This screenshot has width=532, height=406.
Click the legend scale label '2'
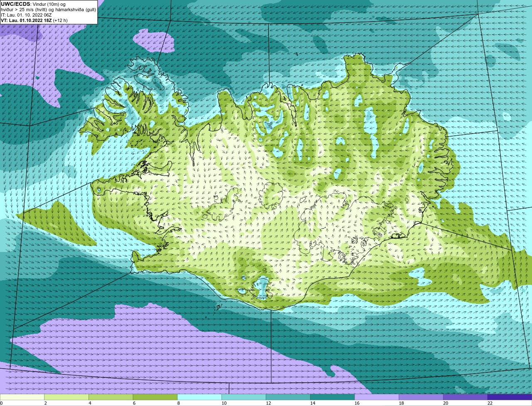[45, 403]
